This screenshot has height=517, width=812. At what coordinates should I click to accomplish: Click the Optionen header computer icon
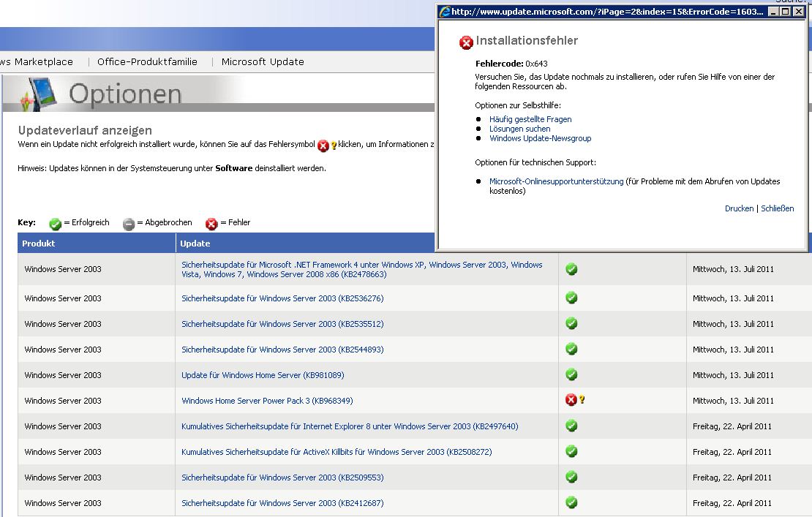coord(40,94)
